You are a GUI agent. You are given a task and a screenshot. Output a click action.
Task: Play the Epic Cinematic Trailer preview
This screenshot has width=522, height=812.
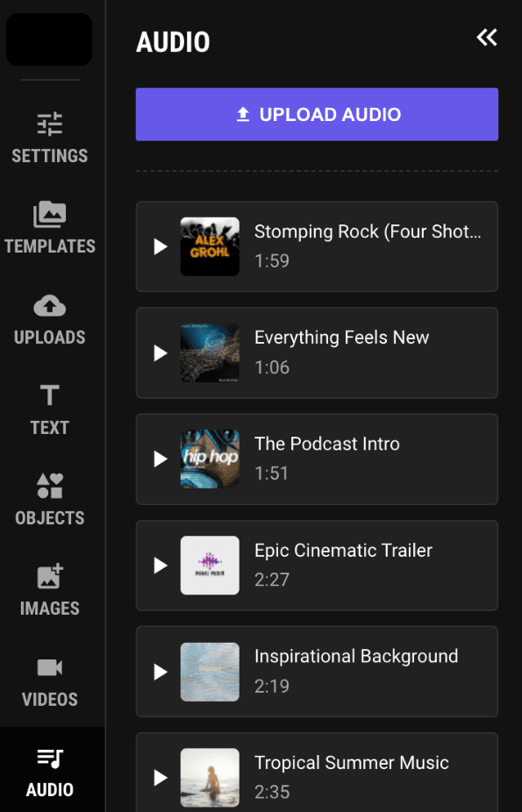(x=161, y=566)
